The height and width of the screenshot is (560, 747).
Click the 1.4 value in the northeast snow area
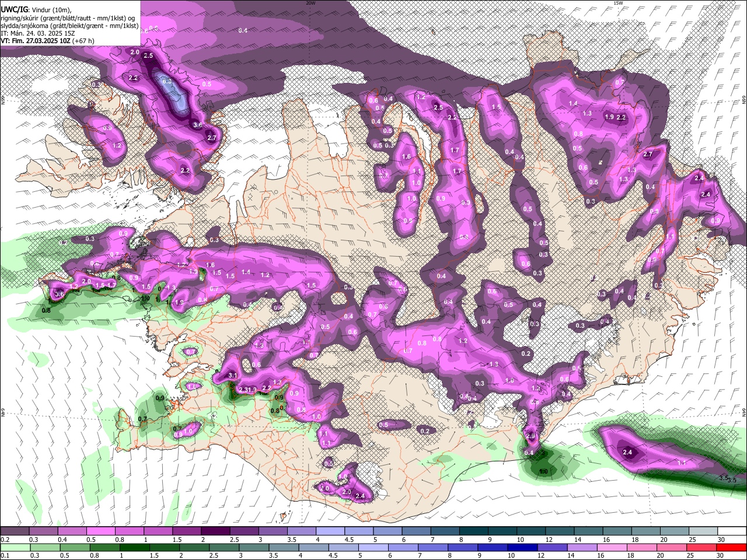pyautogui.click(x=573, y=103)
